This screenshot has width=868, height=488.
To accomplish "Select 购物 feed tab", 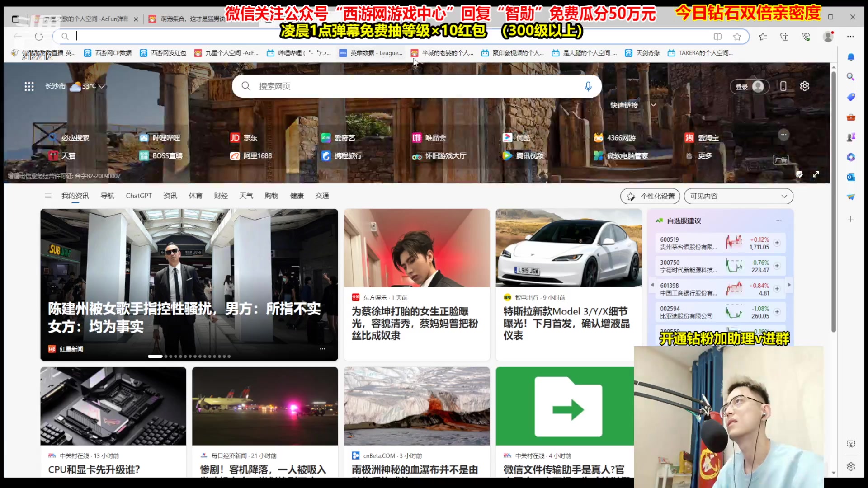I will 271,196.
